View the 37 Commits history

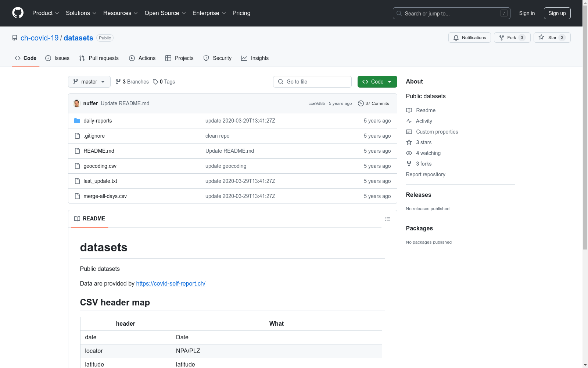point(373,103)
